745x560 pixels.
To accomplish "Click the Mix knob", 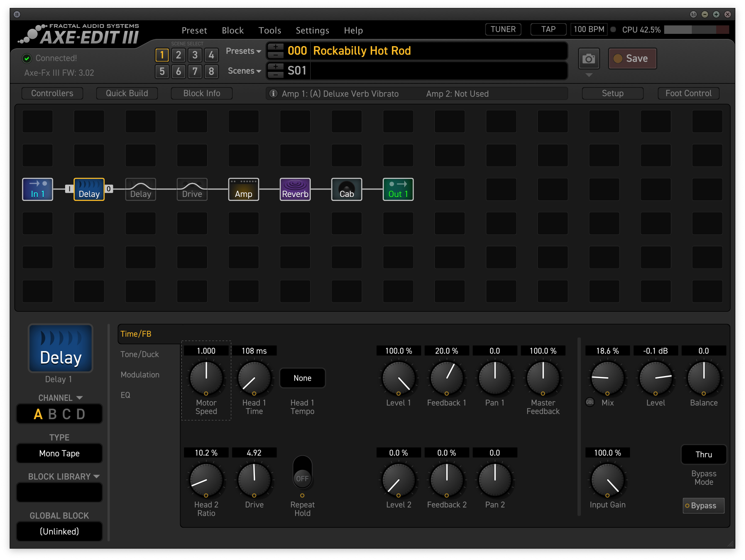I will pyautogui.click(x=607, y=378).
